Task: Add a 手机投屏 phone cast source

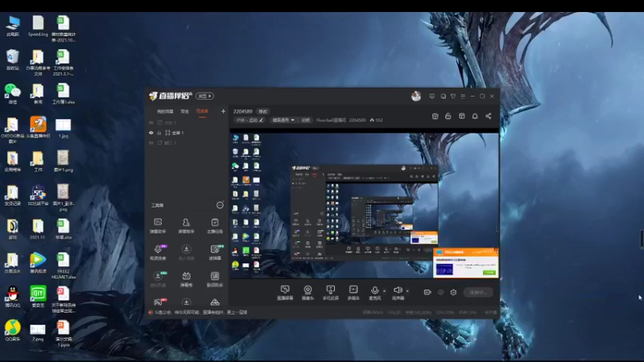Action: pyautogui.click(x=330, y=293)
